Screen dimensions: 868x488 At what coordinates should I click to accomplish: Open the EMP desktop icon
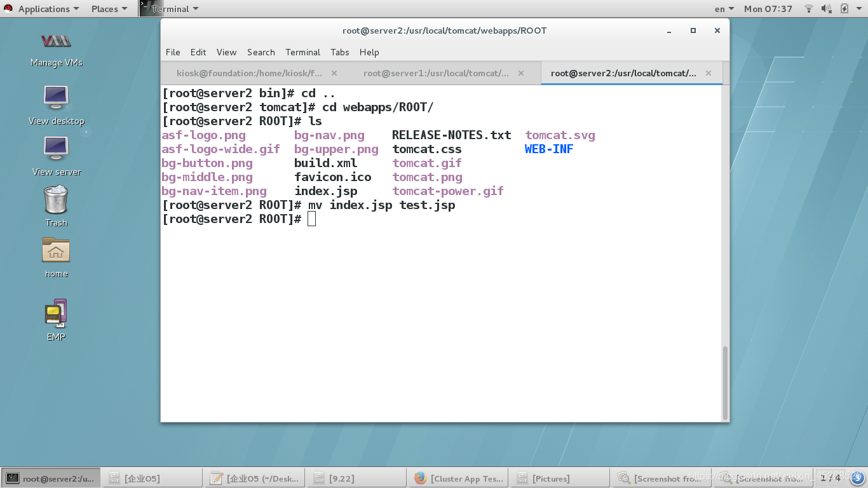[x=56, y=320]
